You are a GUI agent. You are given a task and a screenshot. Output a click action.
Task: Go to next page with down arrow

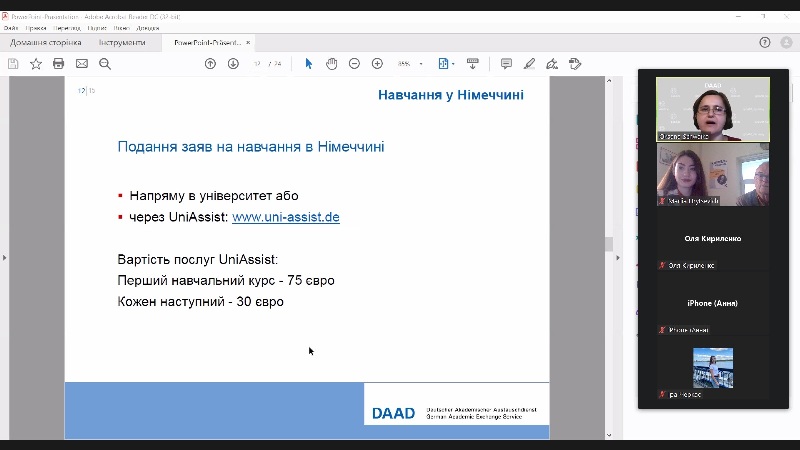point(233,64)
